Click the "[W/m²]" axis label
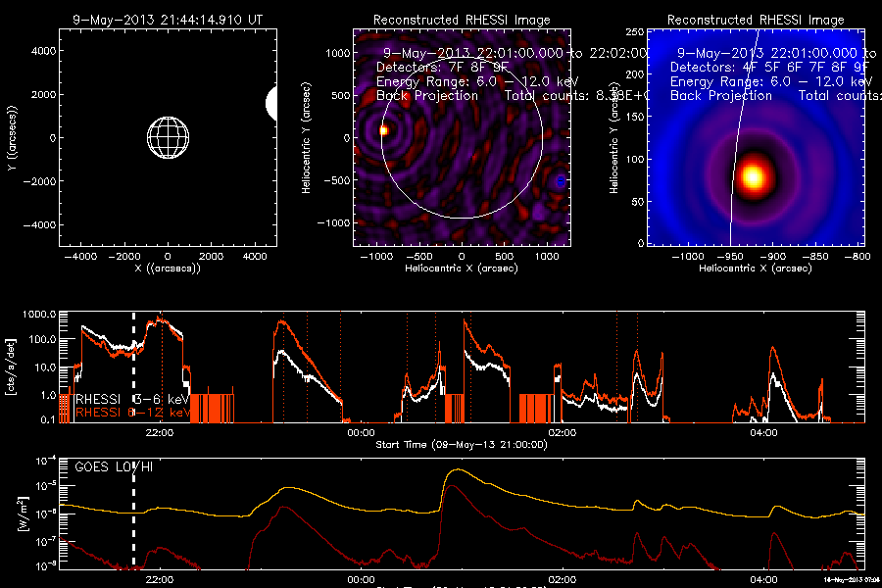Viewport: 882px width, 588px height. click(x=23, y=514)
